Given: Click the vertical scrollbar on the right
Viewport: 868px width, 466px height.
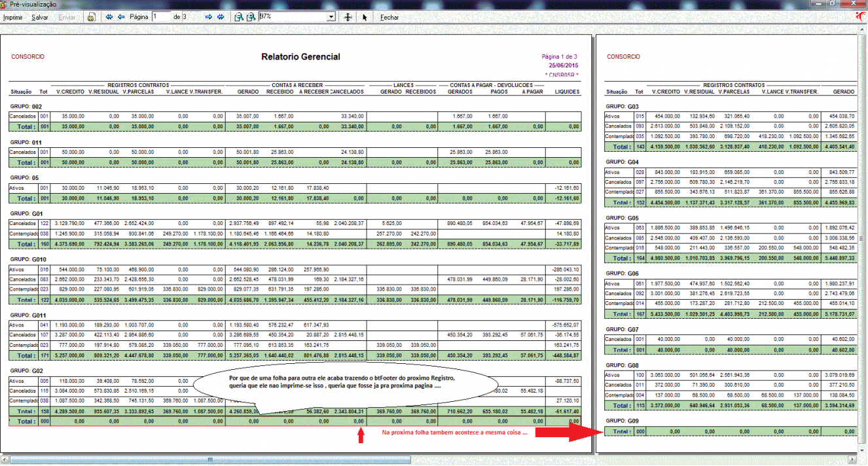Looking at the screenshot, I should [863, 239].
